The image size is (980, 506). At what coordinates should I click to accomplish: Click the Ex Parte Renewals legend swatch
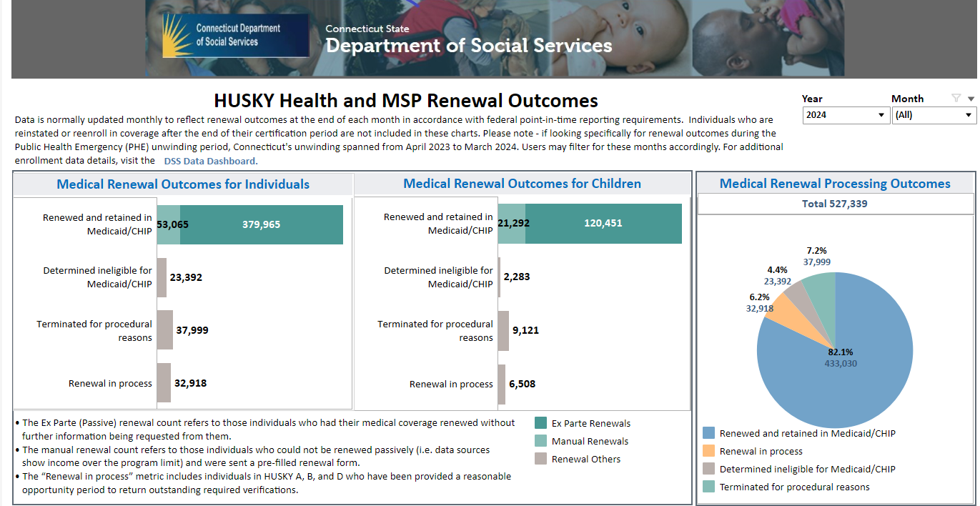tap(540, 423)
